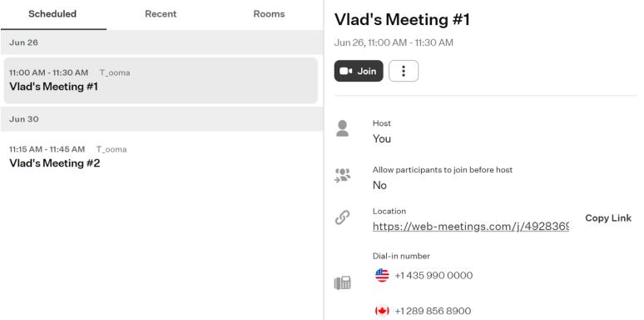Join Vlad's Meeting #1
This screenshot has width=644, height=320.
[359, 71]
